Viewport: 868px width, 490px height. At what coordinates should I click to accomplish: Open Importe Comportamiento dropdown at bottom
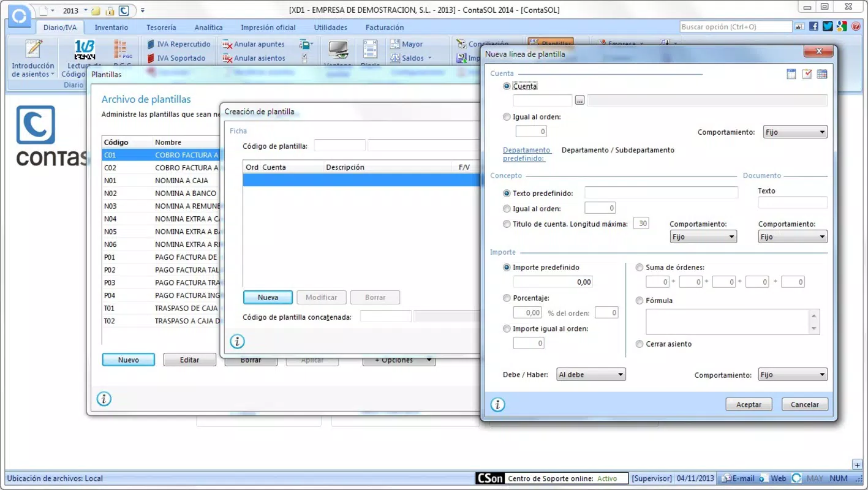click(793, 375)
